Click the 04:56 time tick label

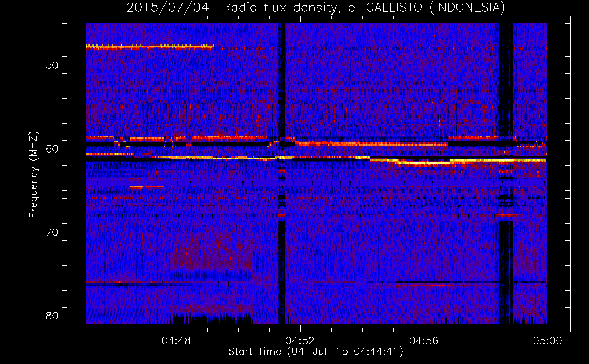coord(424,341)
